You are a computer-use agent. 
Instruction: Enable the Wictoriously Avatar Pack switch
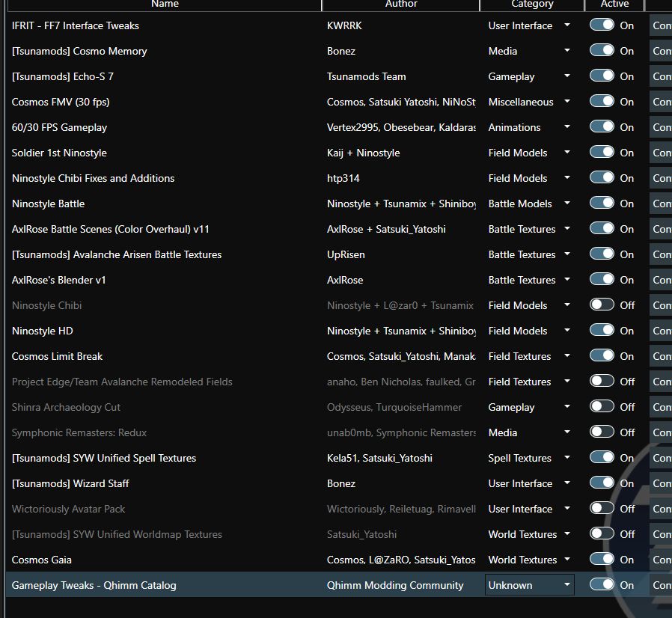coord(602,508)
